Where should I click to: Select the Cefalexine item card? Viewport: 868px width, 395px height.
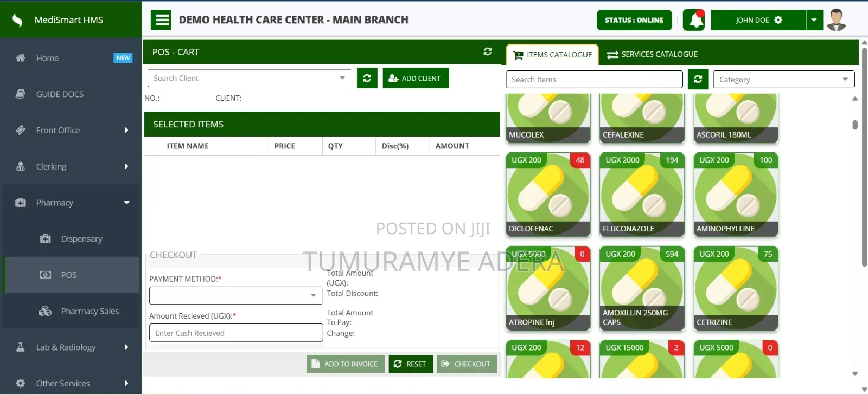tap(642, 118)
